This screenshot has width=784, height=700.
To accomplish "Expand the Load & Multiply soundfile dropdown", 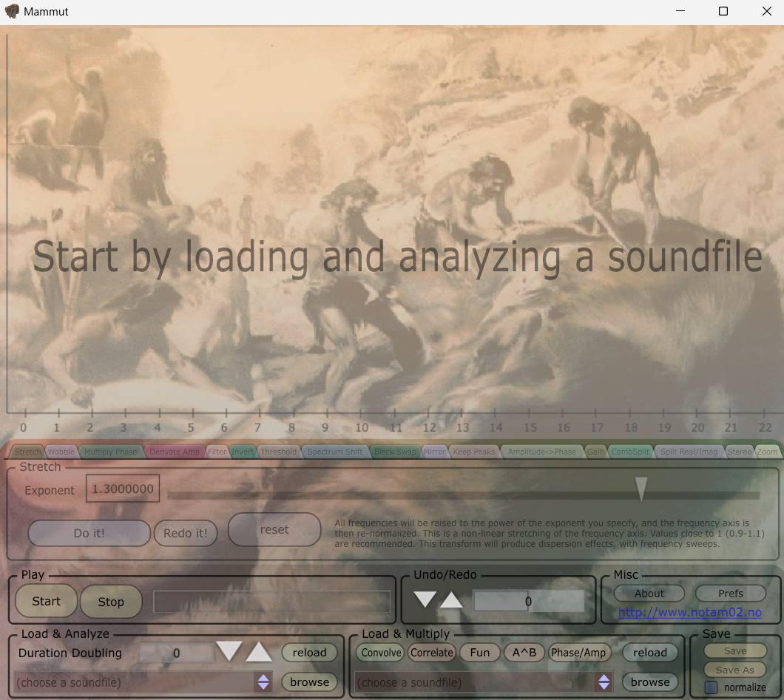I will (604, 682).
